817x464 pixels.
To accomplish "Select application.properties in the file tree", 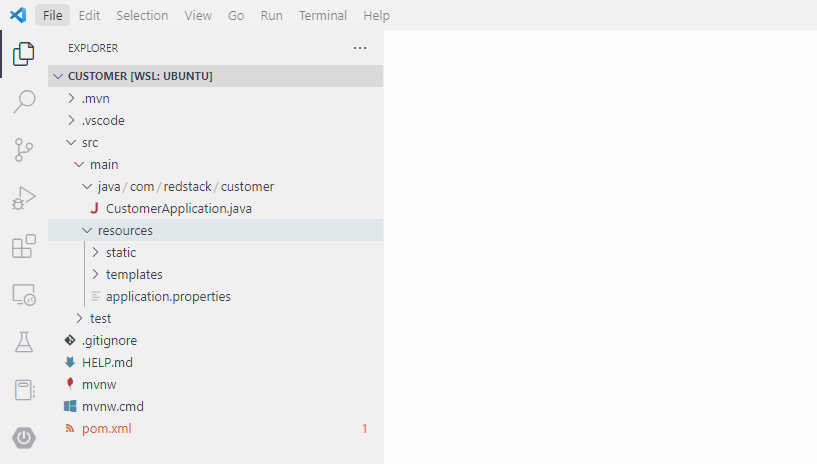I will point(167,296).
